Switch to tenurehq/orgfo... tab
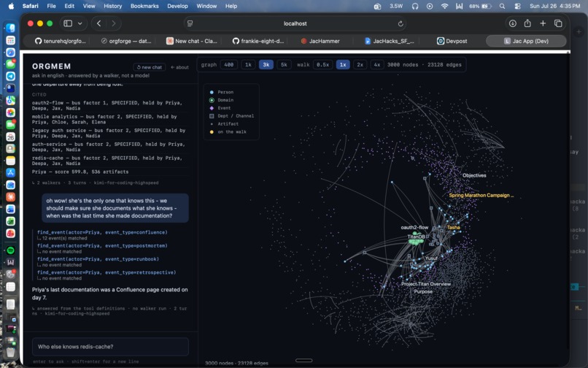This screenshot has height=368, width=588. 60,41
